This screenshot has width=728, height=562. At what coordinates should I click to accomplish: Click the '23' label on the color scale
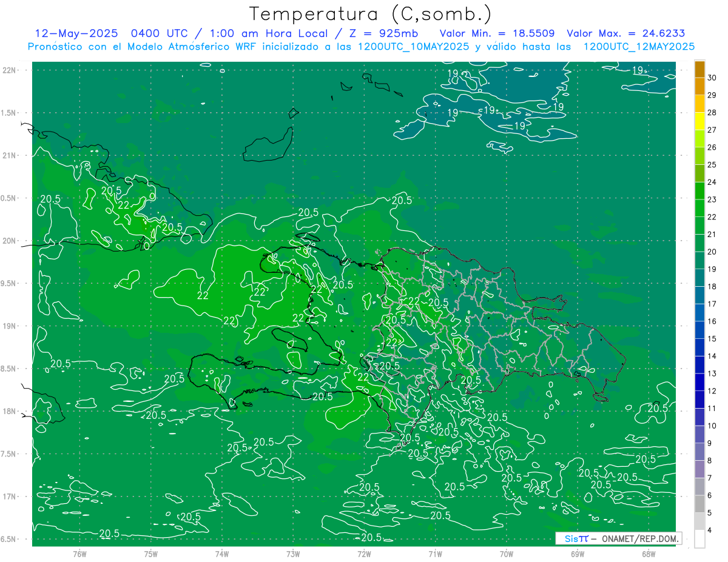[712, 199]
